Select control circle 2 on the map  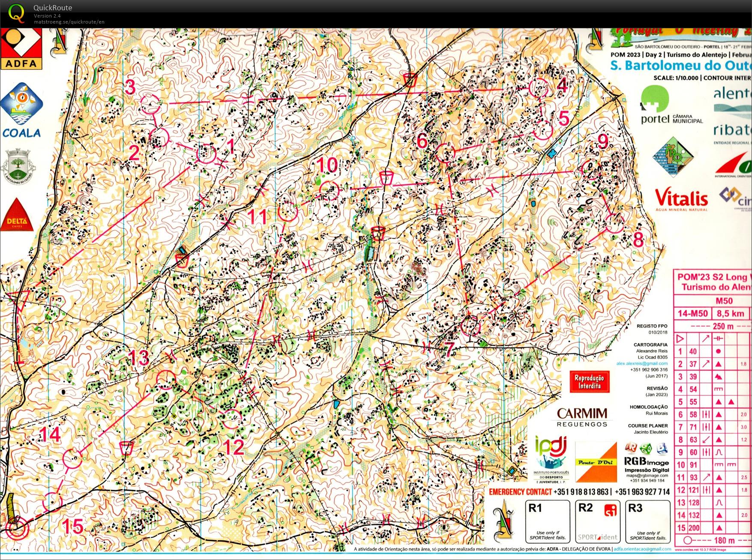pos(160,138)
